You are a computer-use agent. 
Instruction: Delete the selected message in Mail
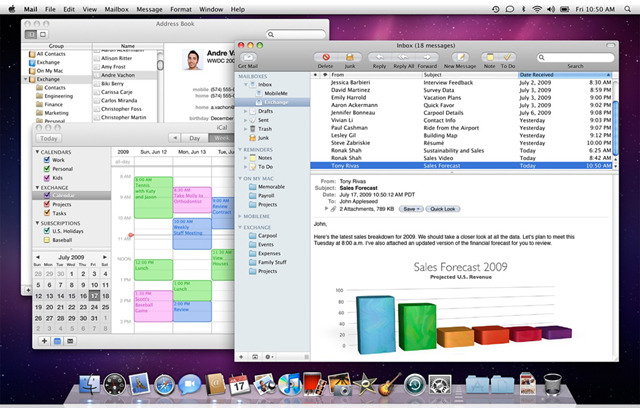point(325,58)
